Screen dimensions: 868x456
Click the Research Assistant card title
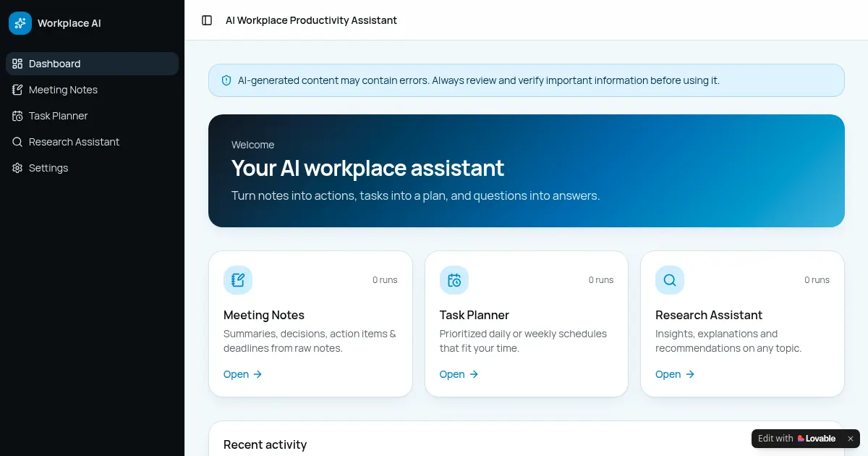pos(709,315)
